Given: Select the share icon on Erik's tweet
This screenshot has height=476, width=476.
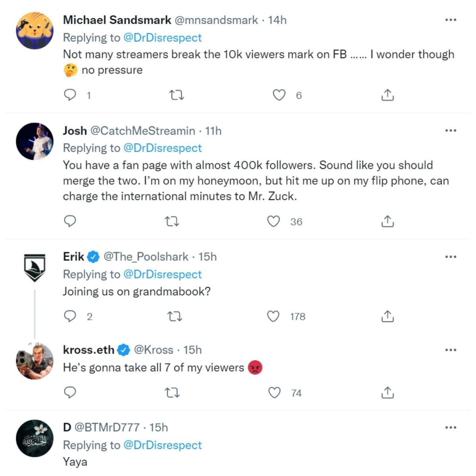Looking at the screenshot, I should [387, 316].
